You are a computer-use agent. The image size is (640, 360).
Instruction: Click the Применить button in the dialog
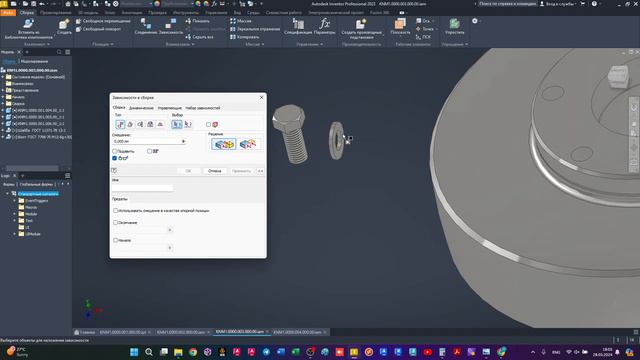(241, 171)
